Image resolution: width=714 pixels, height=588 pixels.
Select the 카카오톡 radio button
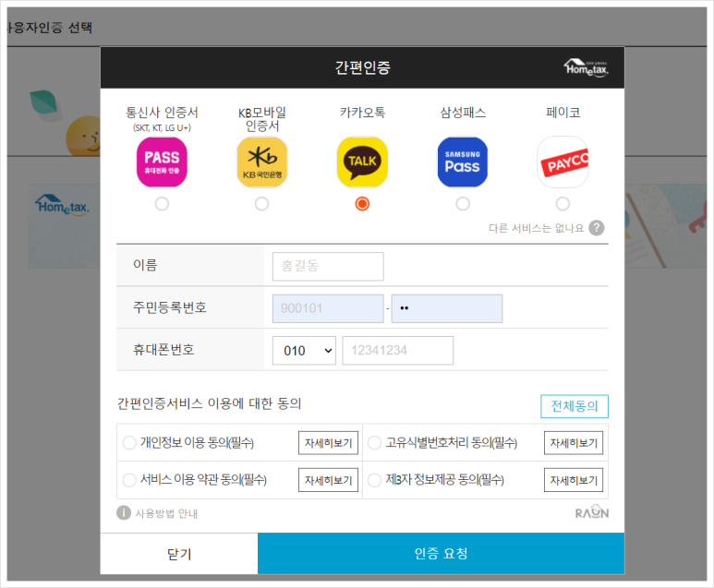362,204
